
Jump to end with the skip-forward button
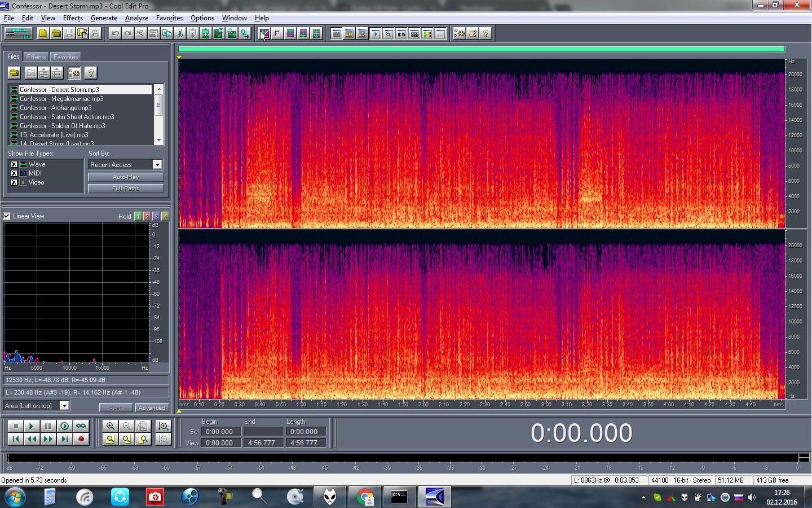(x=64, y=439)
